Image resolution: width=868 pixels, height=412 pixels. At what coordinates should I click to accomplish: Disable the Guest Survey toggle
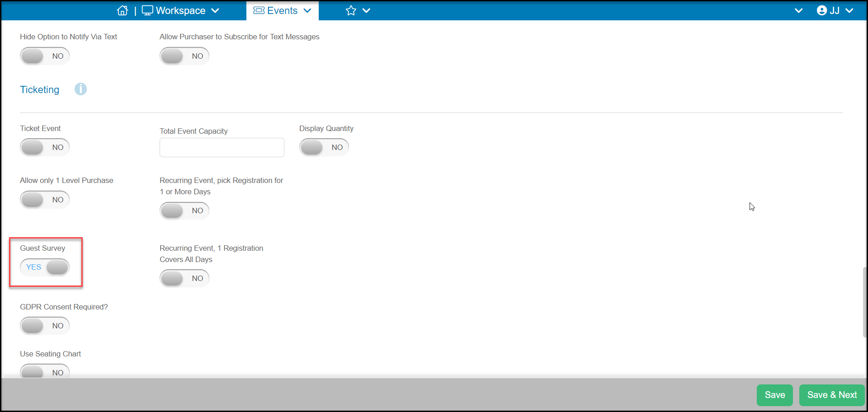45,267
